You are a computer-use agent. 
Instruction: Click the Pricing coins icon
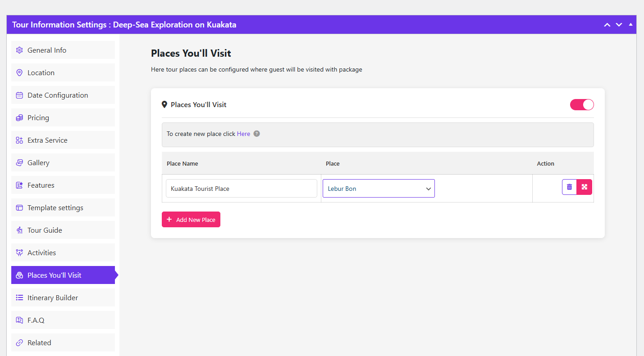click(19, 118)
